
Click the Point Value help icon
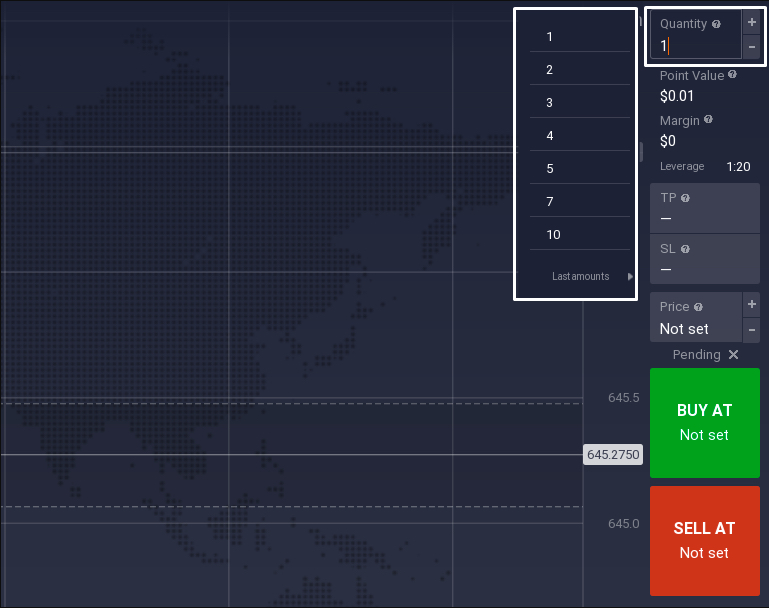coord(733,75)
